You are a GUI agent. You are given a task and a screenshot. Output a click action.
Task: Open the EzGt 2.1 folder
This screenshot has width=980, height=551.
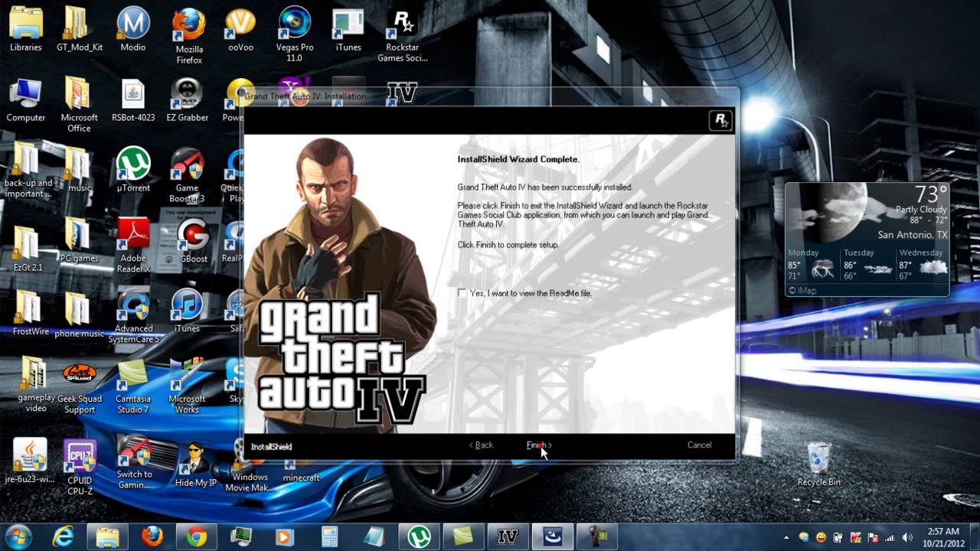[x=28, y=249]
